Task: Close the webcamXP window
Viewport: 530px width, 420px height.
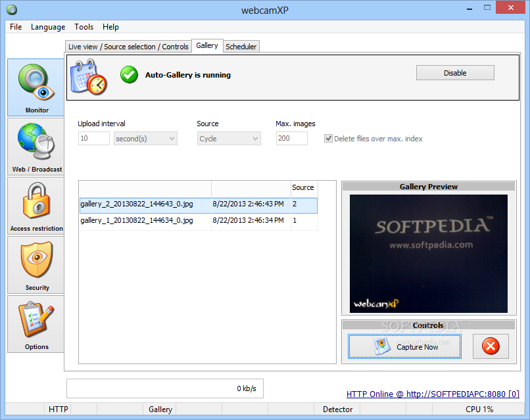Action: [x=511, y=7]
